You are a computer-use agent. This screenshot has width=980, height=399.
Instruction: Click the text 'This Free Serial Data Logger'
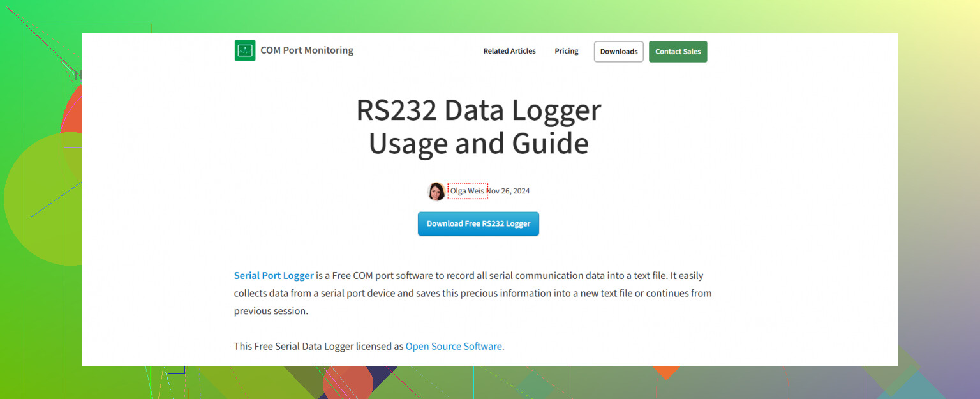tap(297, 346)
